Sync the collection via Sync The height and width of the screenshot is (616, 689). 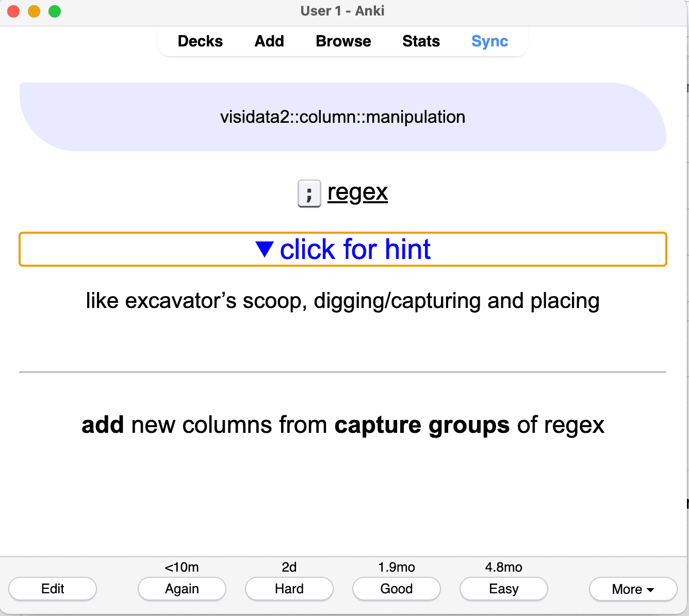coord(489,41)
